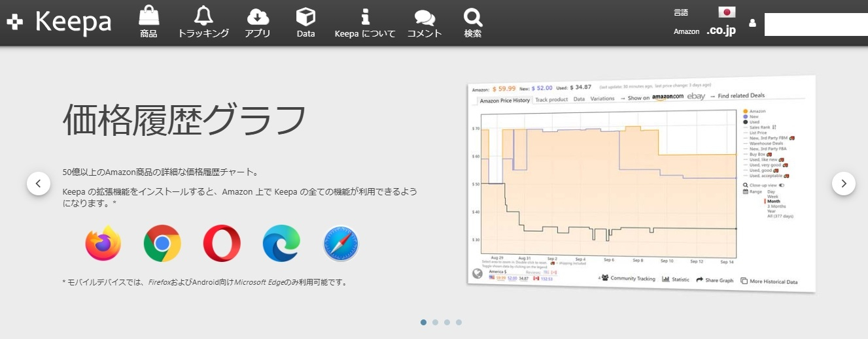Select the last carousel dot indicator
This screenshot has width=868, height=339.
[459, 322]
